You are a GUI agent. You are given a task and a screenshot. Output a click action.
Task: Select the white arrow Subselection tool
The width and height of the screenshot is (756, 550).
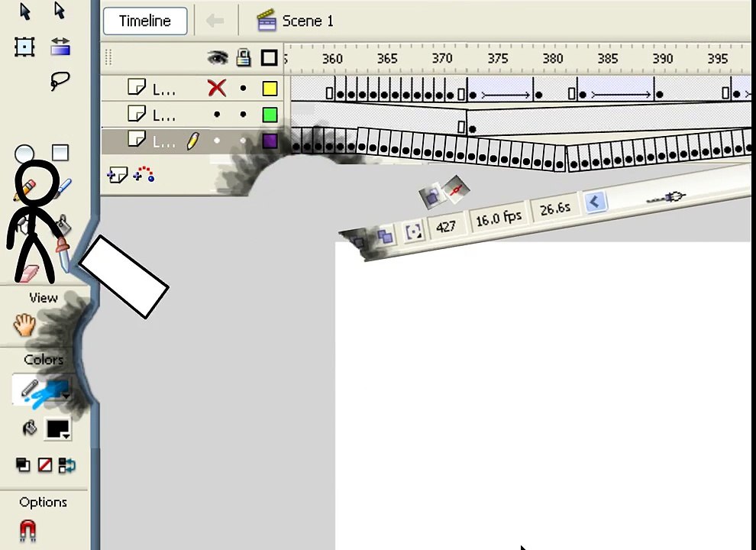(x=60, y=11)
